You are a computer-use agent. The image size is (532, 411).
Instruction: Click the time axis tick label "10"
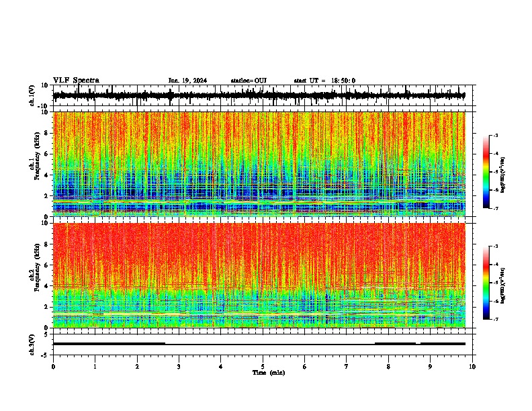(472, 367)
